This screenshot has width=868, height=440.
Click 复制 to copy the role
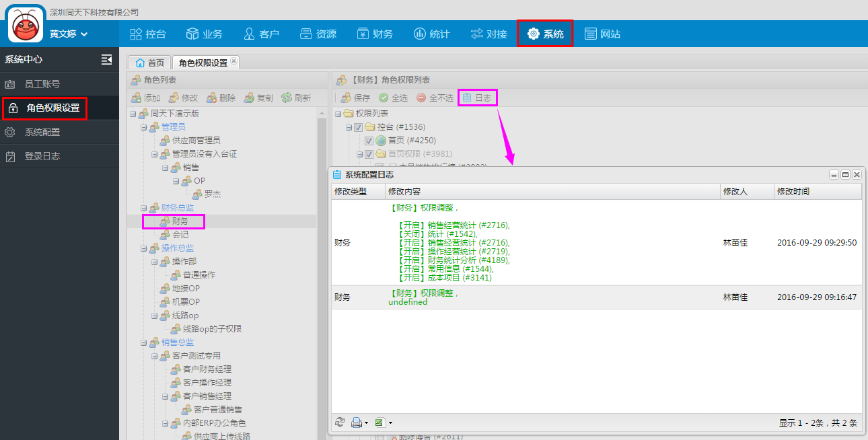pyautogui.click(x=258, y=98)
